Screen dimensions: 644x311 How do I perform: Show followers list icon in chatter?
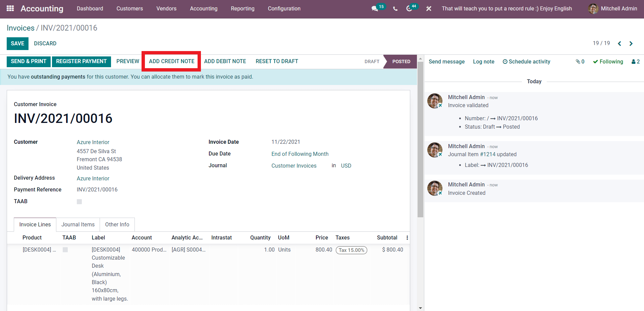(636, 62)
